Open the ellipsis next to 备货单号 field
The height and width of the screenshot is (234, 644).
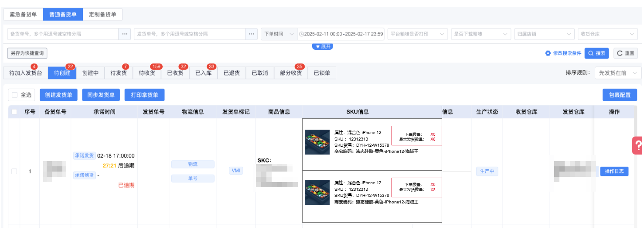[x=125, y=34]
